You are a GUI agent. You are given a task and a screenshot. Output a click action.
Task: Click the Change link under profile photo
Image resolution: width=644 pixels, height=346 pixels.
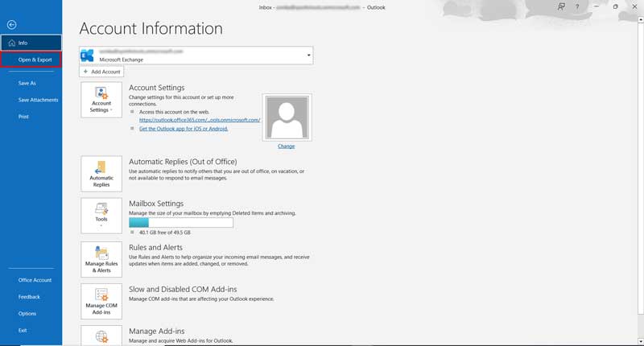287,146
